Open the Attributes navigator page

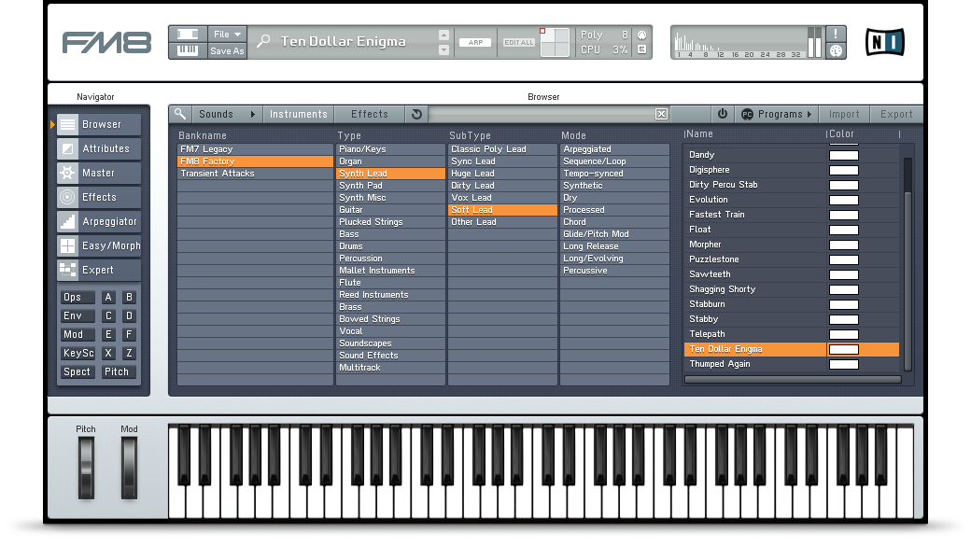tap(99, 148)
